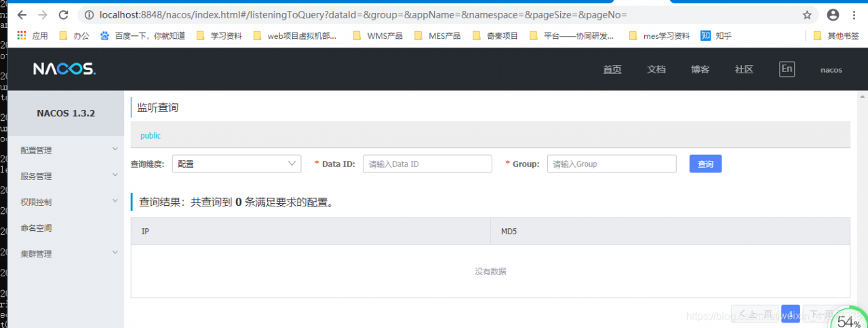868x328 pixels.
Task: Open web项目虚拟机部 bookmark folder
Action: coord(295,36)
